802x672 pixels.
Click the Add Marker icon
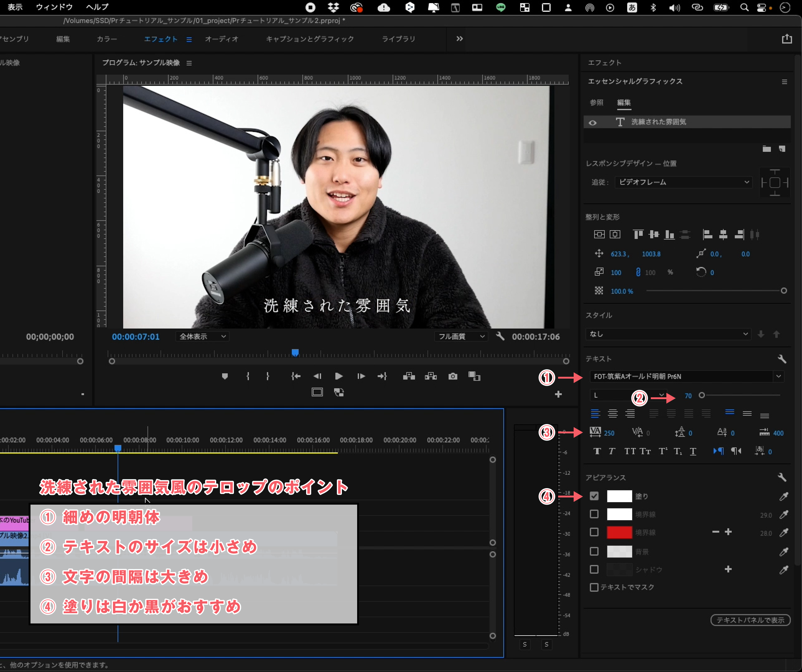pyautogui.click(x=225, y=376)
